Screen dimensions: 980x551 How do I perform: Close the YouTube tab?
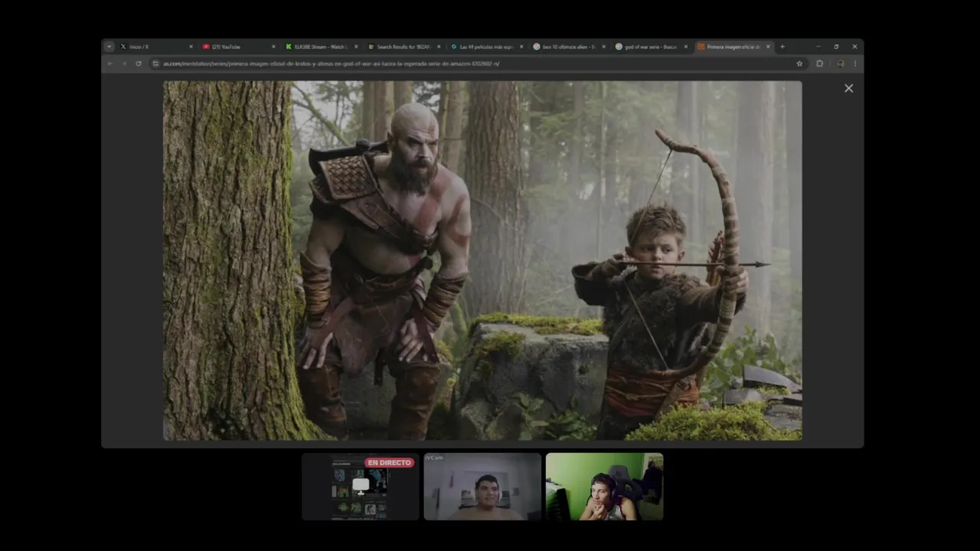[x=273, y=47]
